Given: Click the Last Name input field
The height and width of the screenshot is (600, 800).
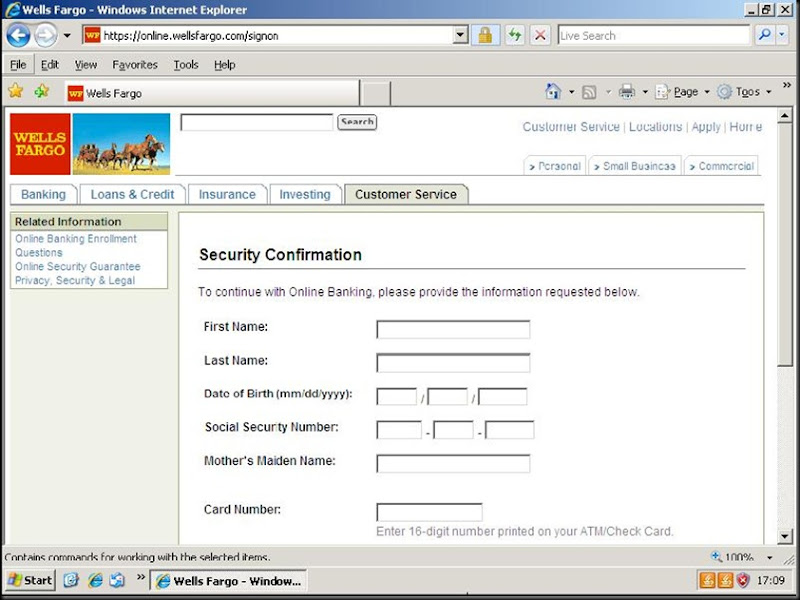Looking at the screenshot, I should pos(453,363).
